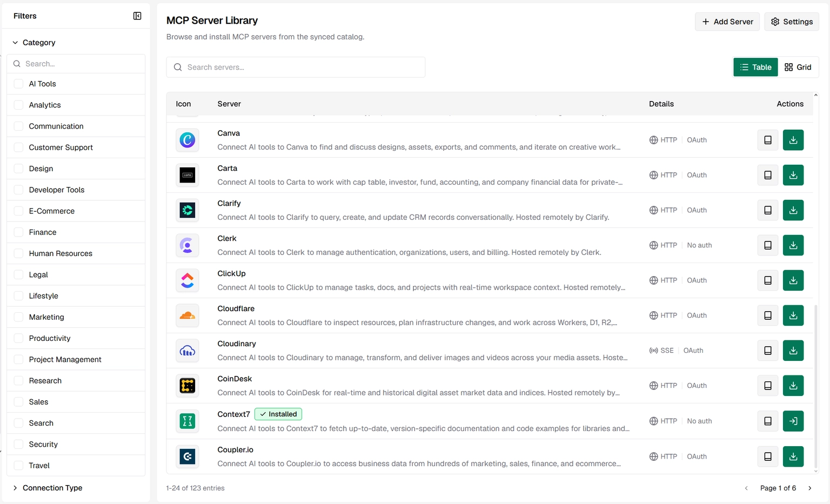The image size is (830, 504).
Task: Install the Canva server
Action: (793, 140)
